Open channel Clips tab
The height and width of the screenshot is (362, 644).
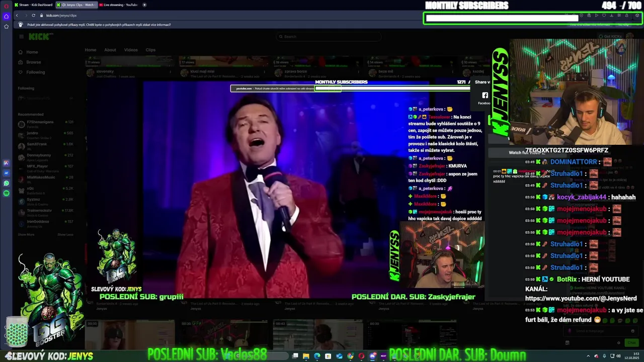coord(150,50)
